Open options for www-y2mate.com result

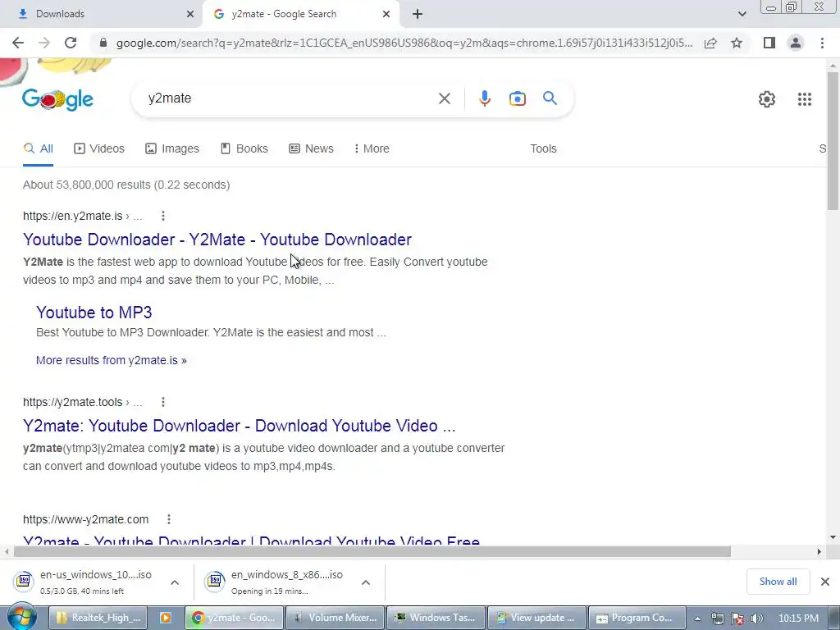[x=169, y=519]
